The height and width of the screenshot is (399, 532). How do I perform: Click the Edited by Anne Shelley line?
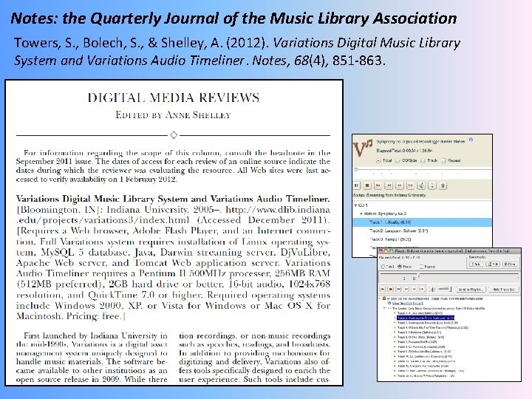pos(173,115)
